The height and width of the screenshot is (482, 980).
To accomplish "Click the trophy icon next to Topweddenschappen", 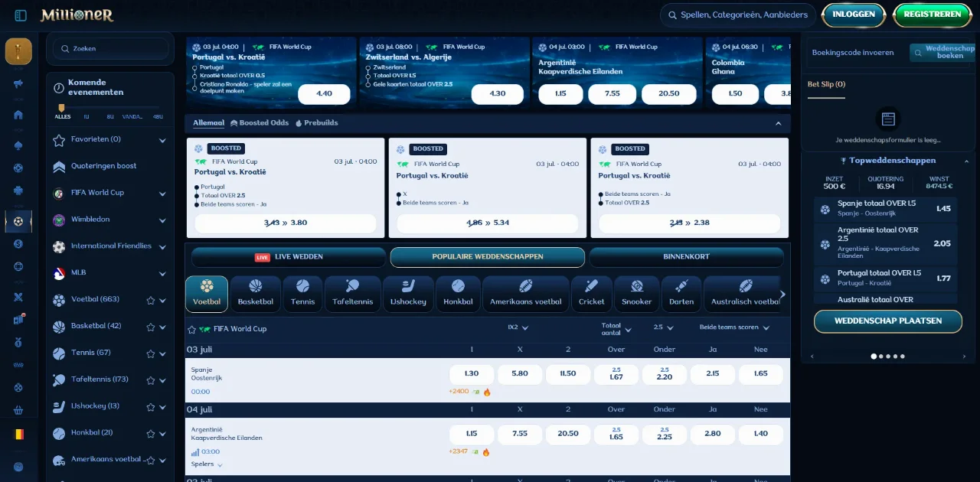I will point(844,161).
